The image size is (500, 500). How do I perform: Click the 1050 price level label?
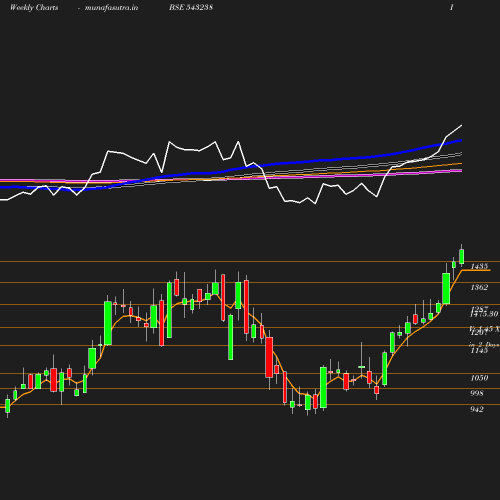(479, 378)
